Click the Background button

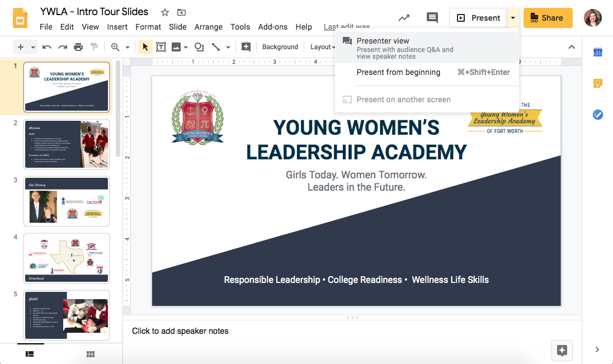tap(280, 47)
